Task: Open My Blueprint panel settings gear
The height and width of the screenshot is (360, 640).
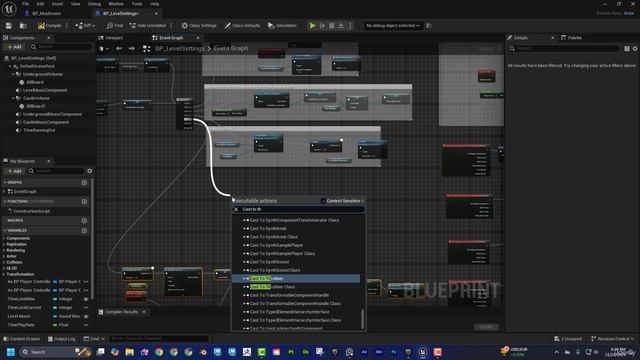Action: click(90, 171)
